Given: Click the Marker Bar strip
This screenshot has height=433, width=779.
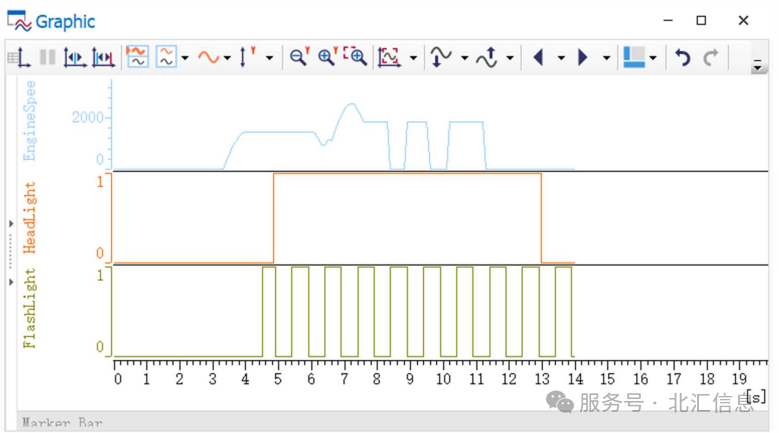Looking at the screenshot, I should [392, 421].
